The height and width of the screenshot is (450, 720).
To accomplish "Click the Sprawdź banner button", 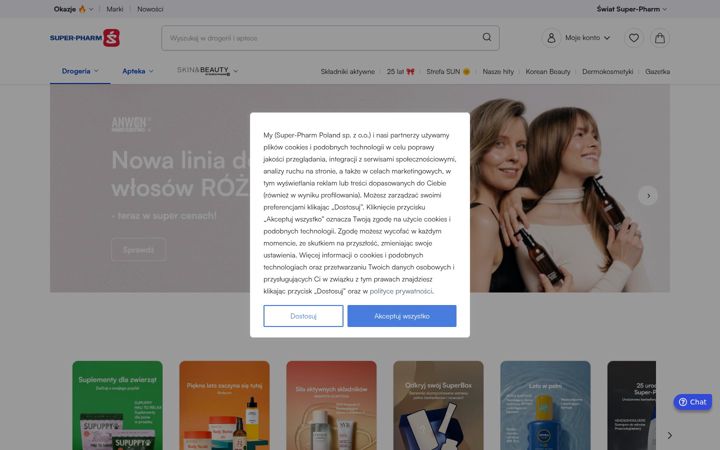I will tap(138, 250).
